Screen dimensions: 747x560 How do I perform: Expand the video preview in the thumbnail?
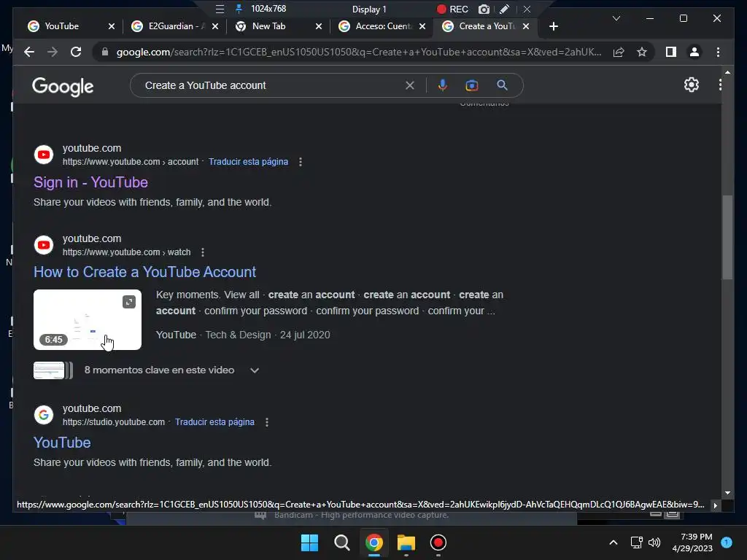coord(129,302)
